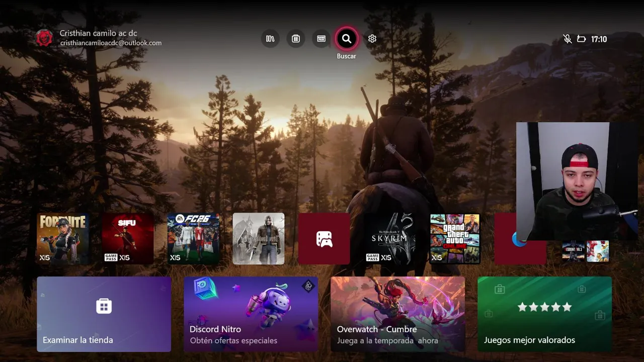644x362 pixels.
Task: Click the muted microphone status icon
Action: coord(568,39)
